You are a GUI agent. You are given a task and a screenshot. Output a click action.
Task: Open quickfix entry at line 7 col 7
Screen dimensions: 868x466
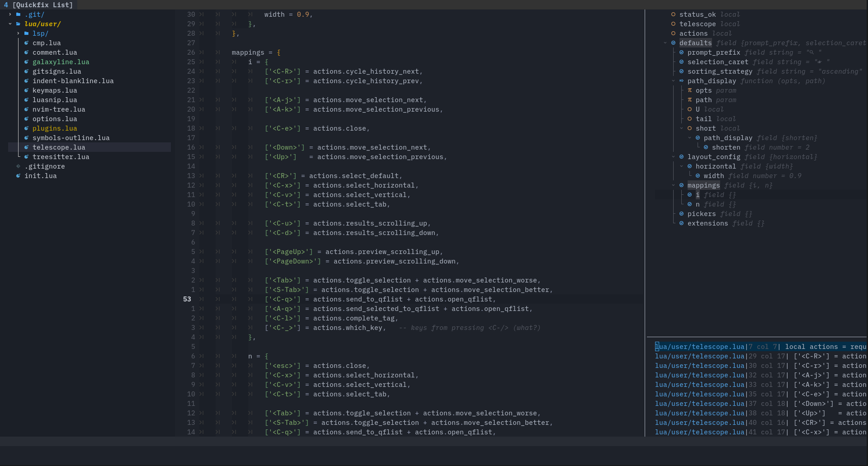pyautogui.click(x=761, y=347)
